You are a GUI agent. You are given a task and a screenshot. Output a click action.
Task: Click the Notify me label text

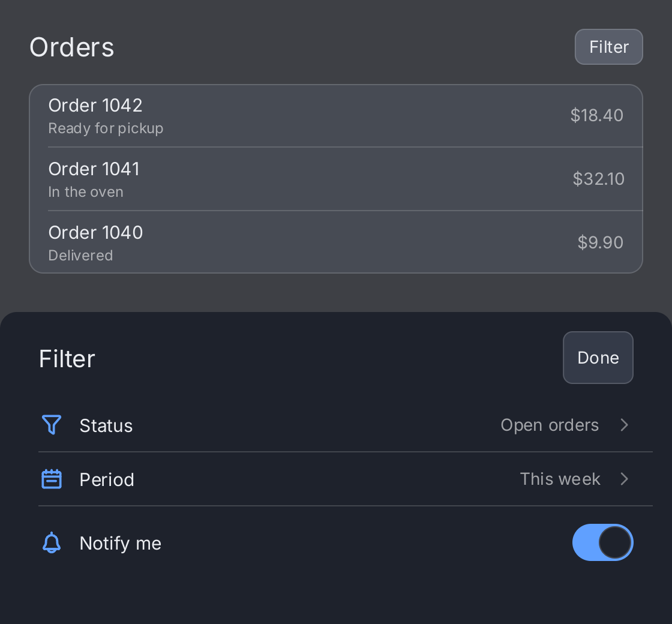tap(121, 544)
